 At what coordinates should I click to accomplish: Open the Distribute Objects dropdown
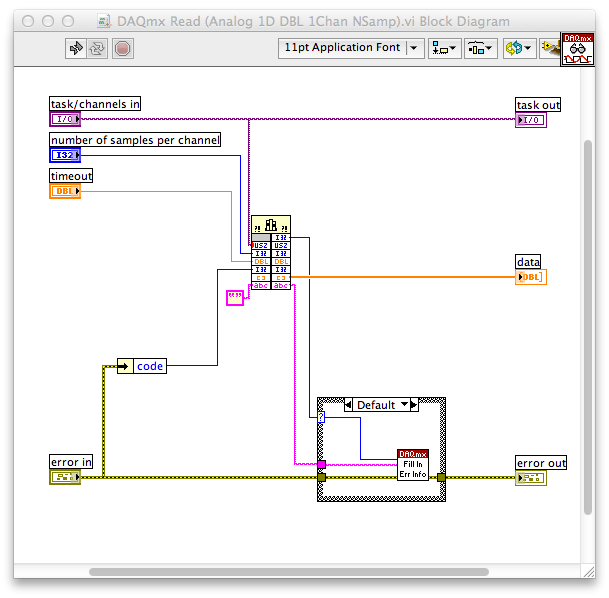click(481, 49)
